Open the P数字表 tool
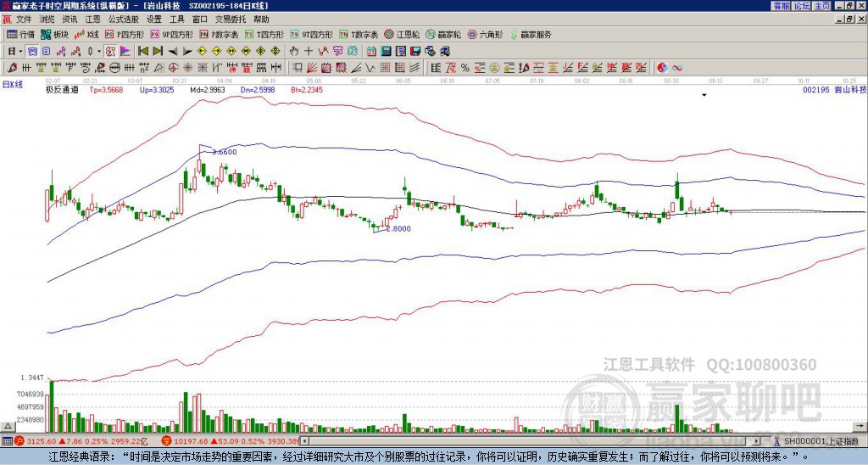Viewport: 868px width, 465px height. coord(219,34)
